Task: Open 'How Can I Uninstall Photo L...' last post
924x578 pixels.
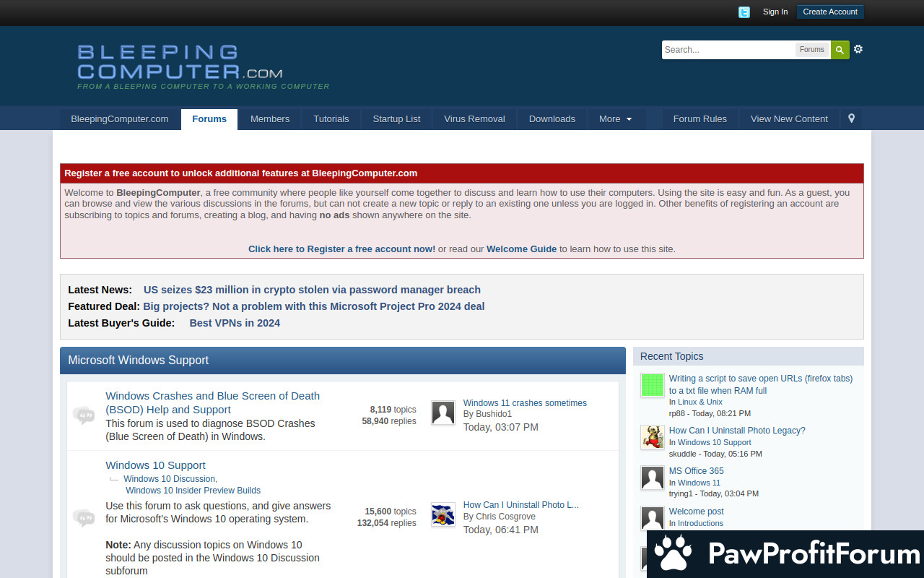Action: pyautogui.click(x=520, y=505)
